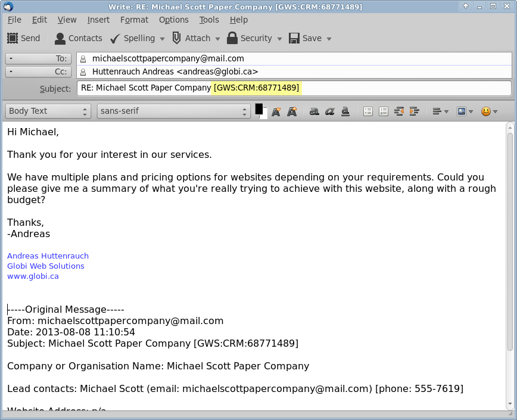Open the Globi Web Solutions link
The width and height of the screenshot is (517, 420).
pyautogui.click(x=46, y=266)
